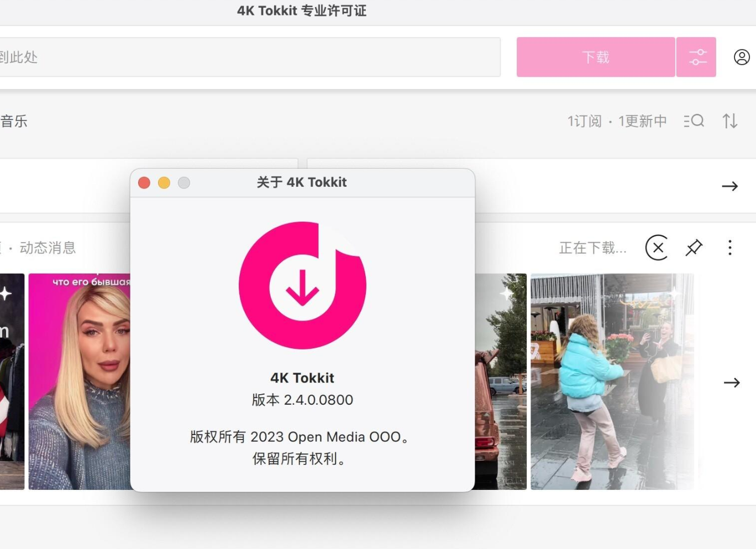
Task: Open the user account profile icon
Action: point(742,57)
